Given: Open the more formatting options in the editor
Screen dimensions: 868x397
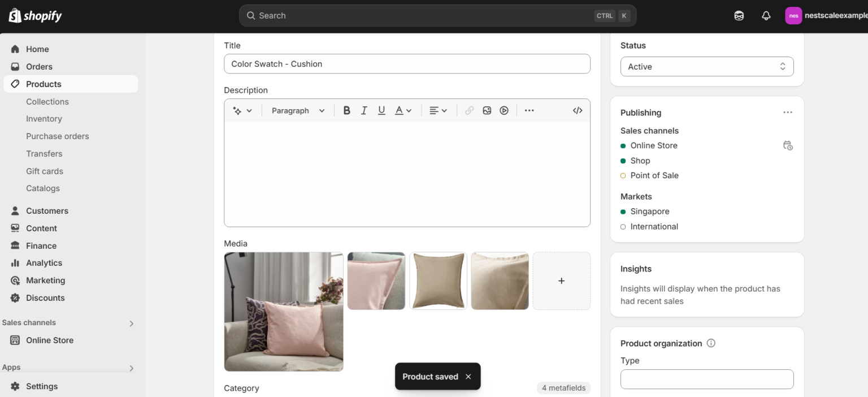Looking at the screenshot, I should (x=529, y=110).
